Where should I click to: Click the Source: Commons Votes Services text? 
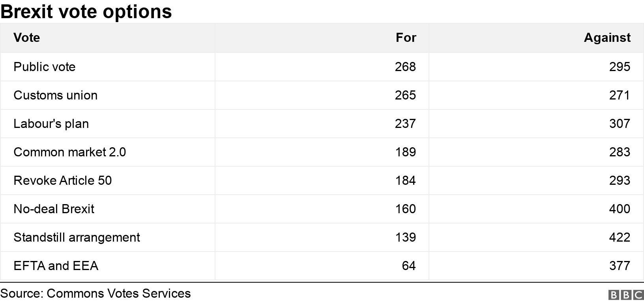(95, 293)
